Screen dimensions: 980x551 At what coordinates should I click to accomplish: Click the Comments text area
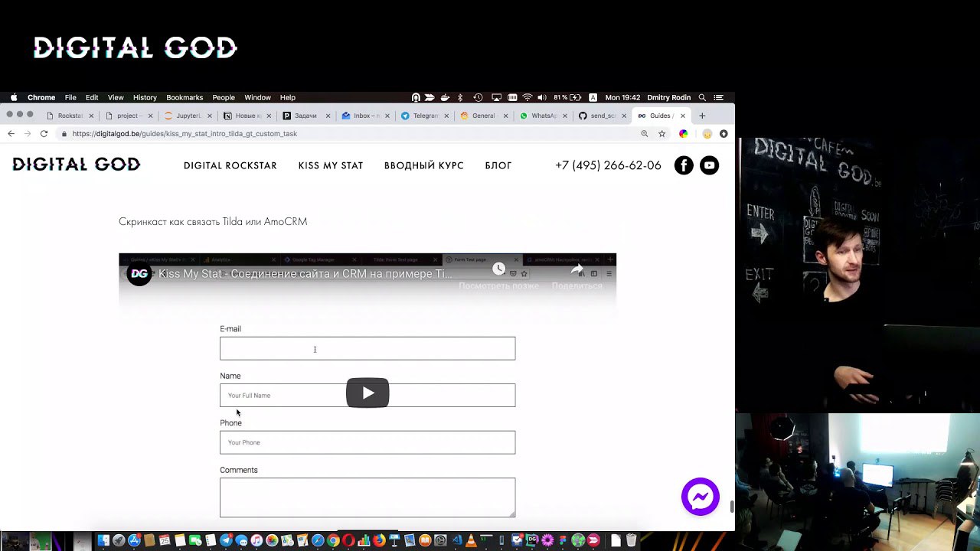[367, 497]
